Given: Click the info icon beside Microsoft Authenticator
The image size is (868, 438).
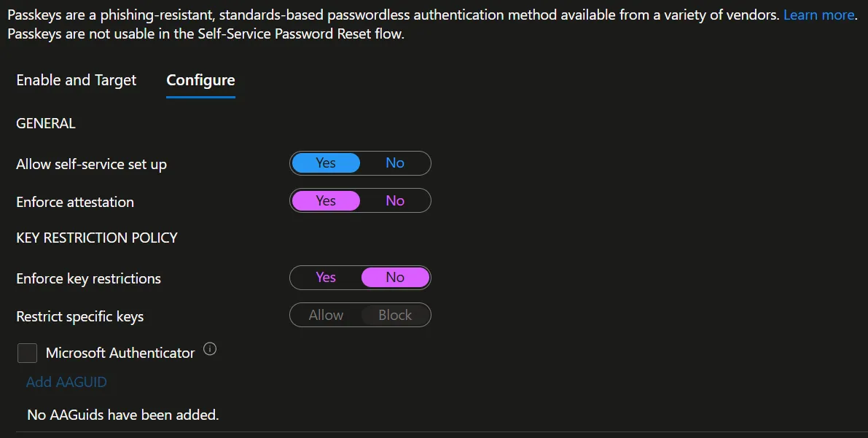Looking at the screenshot, I should coord(210,350).
